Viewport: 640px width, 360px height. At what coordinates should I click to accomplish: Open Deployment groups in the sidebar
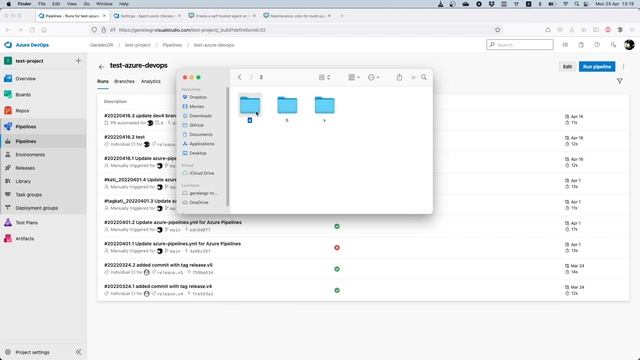tap(36, 208)
